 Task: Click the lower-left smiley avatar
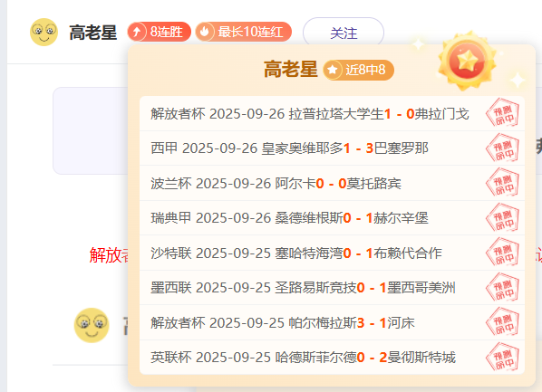pos(92,325)
